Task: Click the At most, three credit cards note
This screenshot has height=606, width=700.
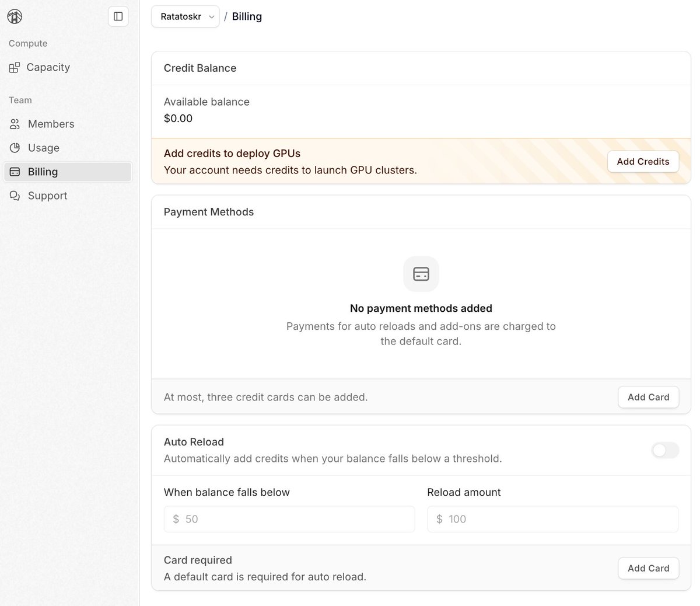Action: click(x=265, y=397)
